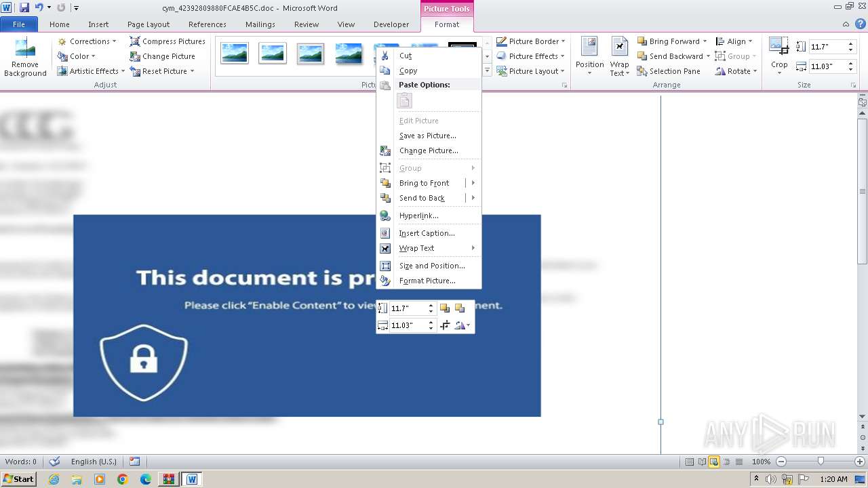Image resolution: width=868 pixels, height=488 pixels.
Task: Click mini toolbar Bring Forward icon
Action: pyautogui.click(x=445, y=308)
